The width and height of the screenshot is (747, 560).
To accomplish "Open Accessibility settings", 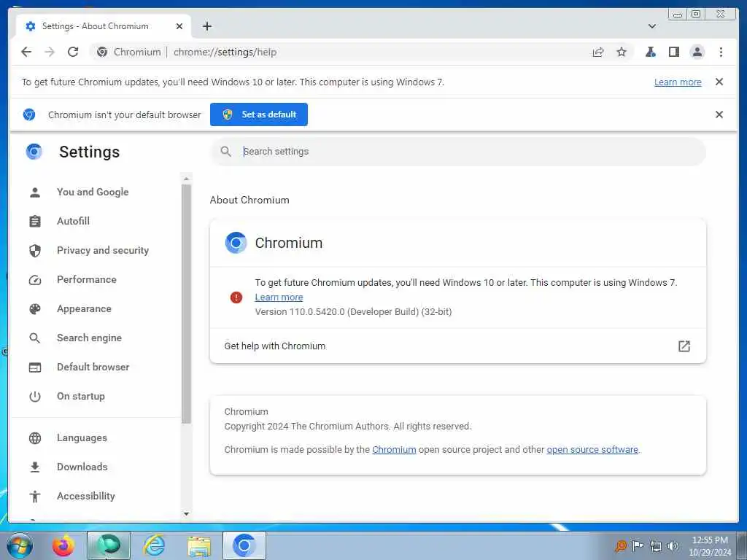I will (x=86, y=496).
